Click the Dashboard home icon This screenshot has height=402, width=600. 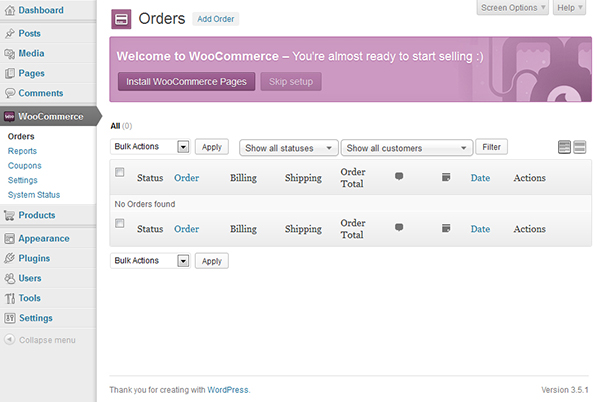click(x=9, y=10)
